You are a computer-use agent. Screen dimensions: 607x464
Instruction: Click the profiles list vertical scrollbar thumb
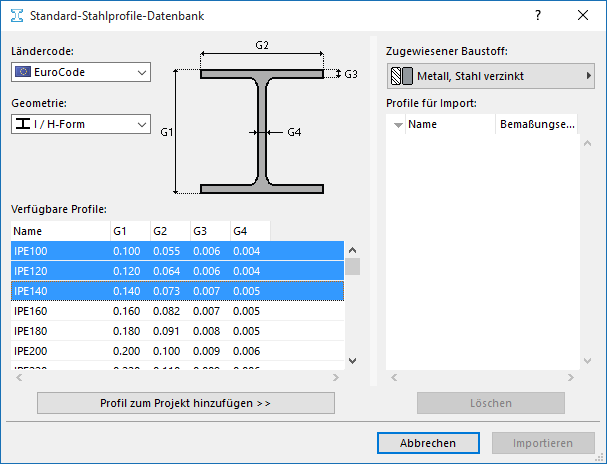[352, 266]
